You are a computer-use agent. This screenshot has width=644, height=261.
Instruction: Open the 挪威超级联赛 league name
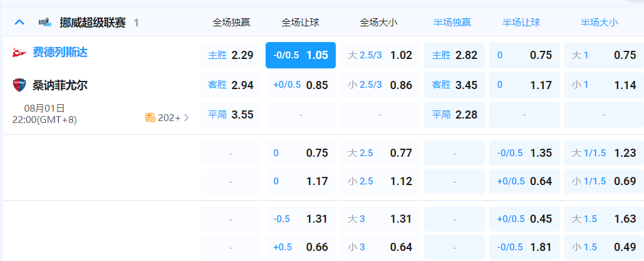[93, 22]
